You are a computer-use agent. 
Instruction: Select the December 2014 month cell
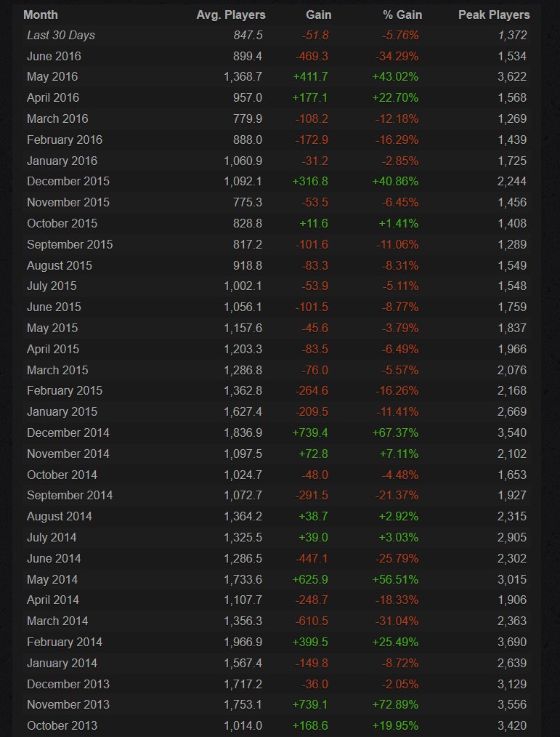point(68,432)
